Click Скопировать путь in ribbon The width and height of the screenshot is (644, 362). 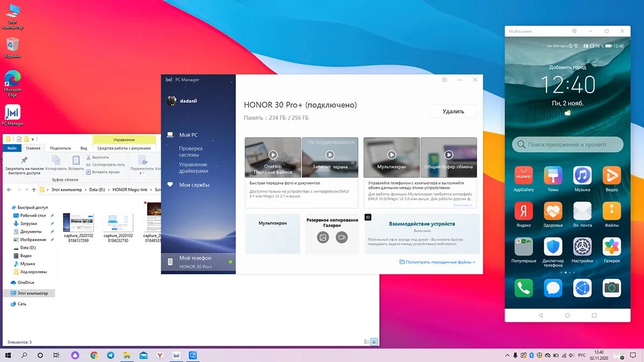106,165
